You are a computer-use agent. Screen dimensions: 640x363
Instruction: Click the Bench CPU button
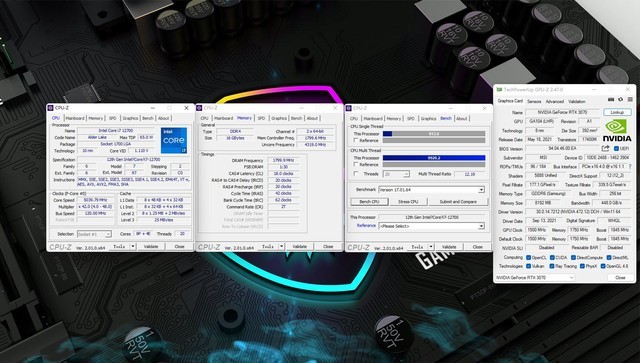(369, 202)
